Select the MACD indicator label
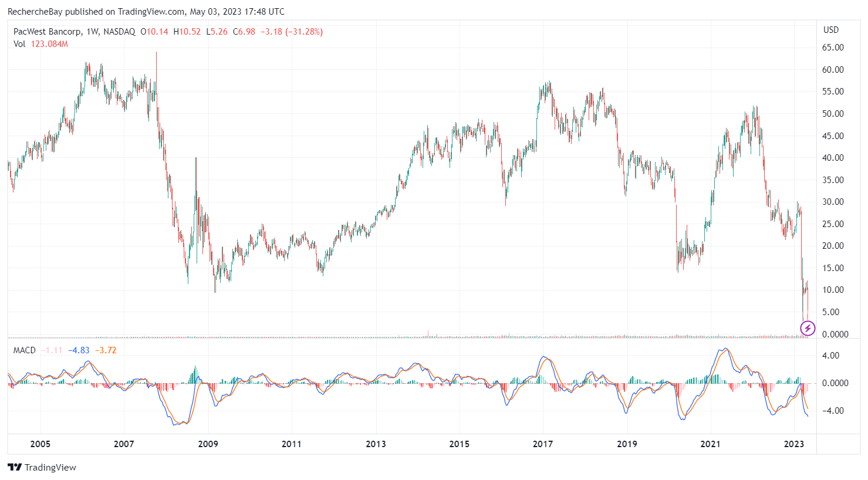This screenshot has height=480, width=868. tap(25, 350)
